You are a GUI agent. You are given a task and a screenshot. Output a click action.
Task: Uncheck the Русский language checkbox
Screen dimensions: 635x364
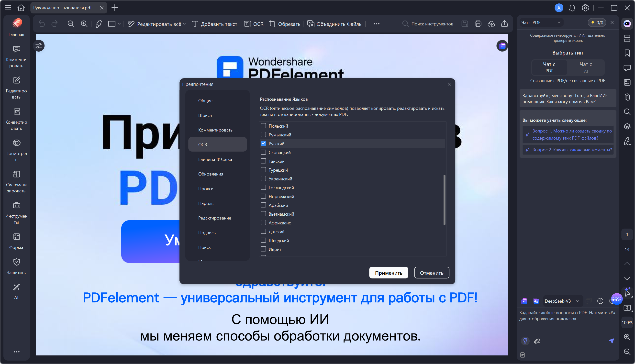(x=263, y=143)
